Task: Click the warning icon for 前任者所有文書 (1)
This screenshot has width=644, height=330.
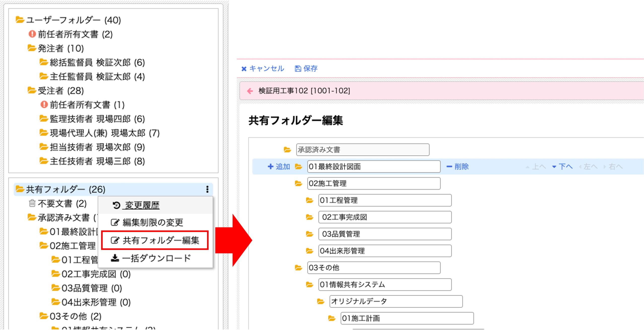Action: (x=44, y=104)
